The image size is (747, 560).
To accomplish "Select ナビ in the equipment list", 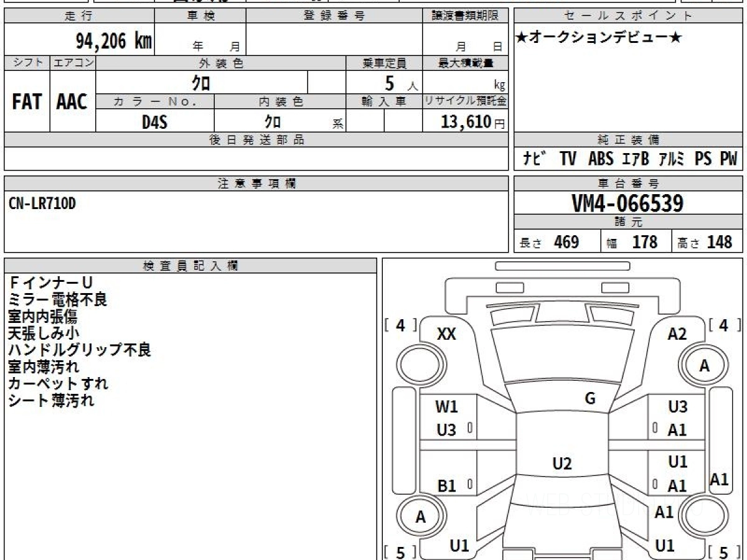I will [535, 159].
